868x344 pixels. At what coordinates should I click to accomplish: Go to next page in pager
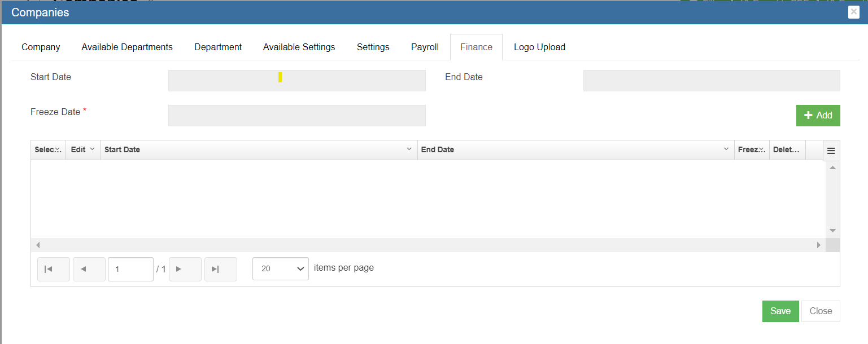185,269
